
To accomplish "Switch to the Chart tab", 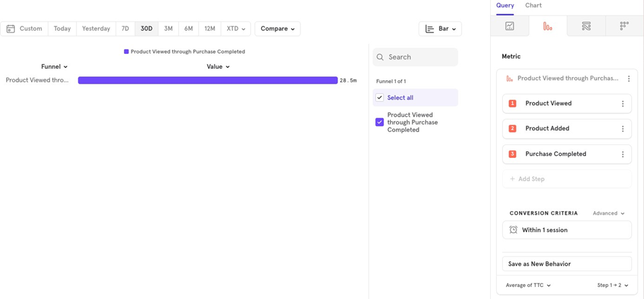I will click(533, 5).
